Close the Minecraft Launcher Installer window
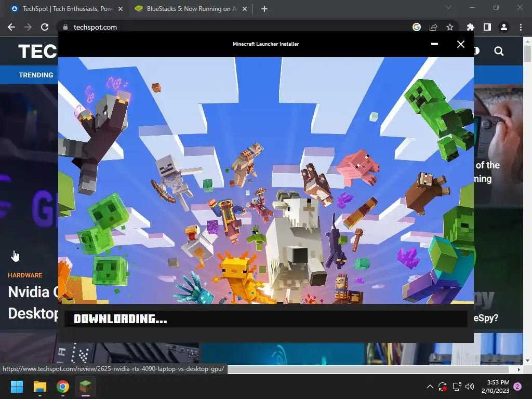 (x=460, y=44)
